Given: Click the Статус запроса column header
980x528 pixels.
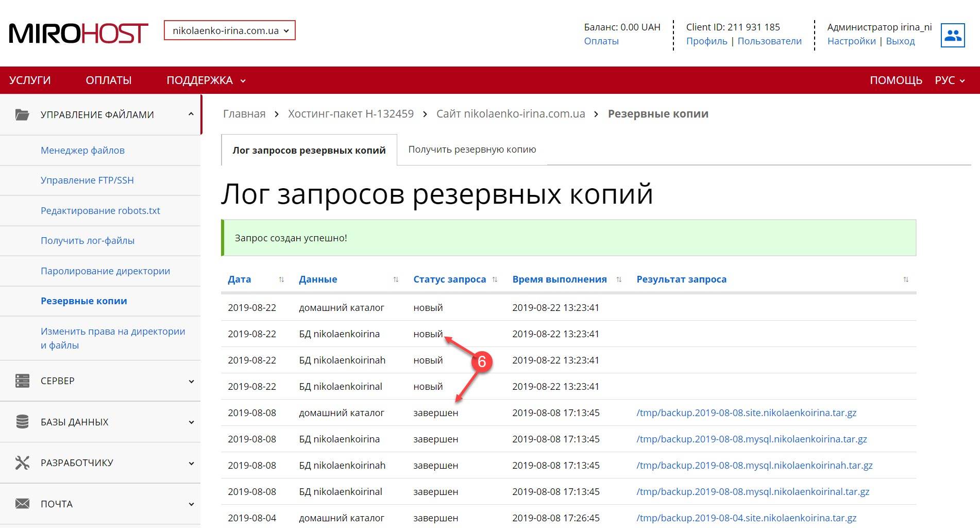Looking at the screenshot, I should [449, 279].
